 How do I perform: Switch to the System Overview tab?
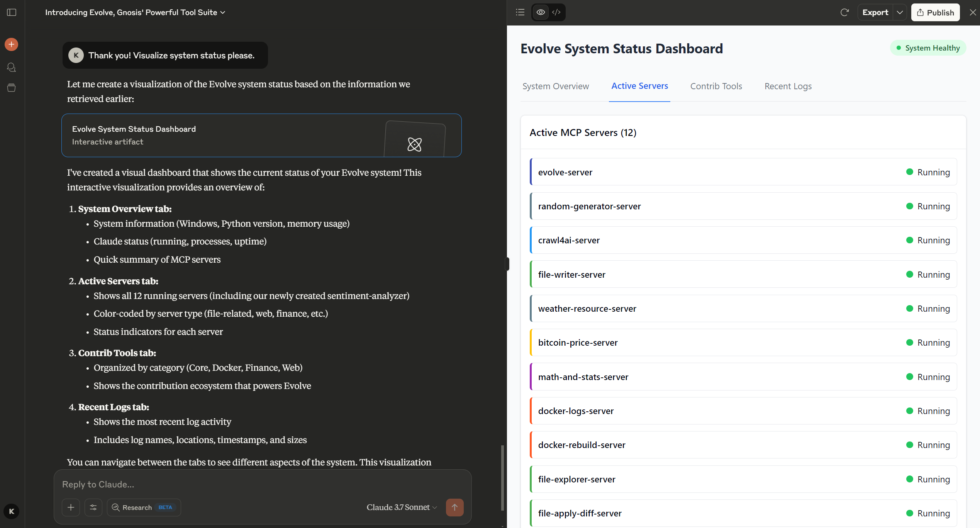tap(555, 86)
